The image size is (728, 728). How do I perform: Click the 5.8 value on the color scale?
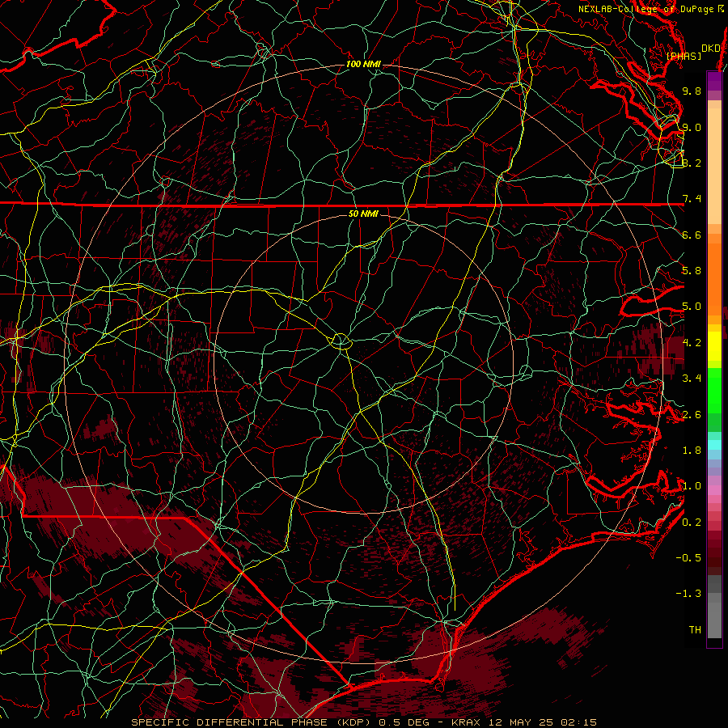pos(692,271)
